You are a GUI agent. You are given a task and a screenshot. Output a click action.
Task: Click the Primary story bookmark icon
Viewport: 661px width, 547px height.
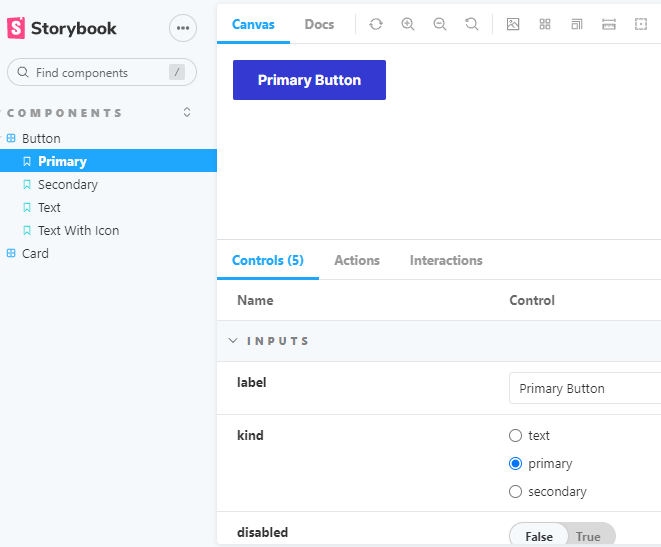click(x=27, y=161)
